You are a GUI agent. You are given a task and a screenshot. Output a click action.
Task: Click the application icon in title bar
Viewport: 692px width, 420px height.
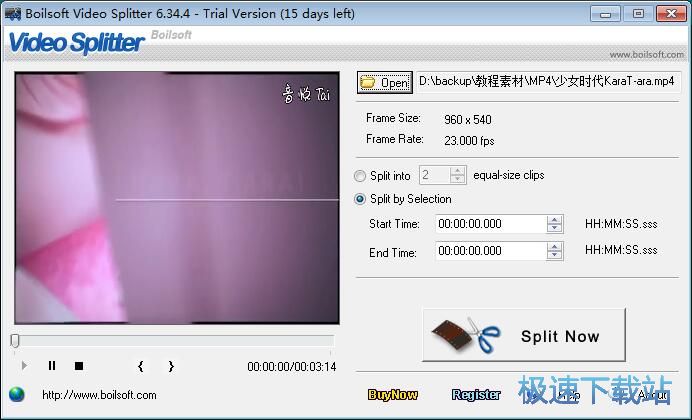(13, 14)
